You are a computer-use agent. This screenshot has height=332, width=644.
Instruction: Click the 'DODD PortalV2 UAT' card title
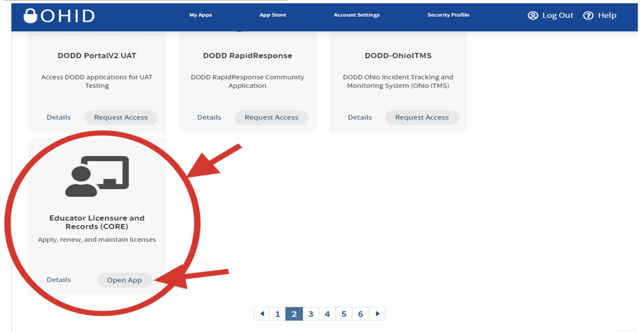[97, 55]
